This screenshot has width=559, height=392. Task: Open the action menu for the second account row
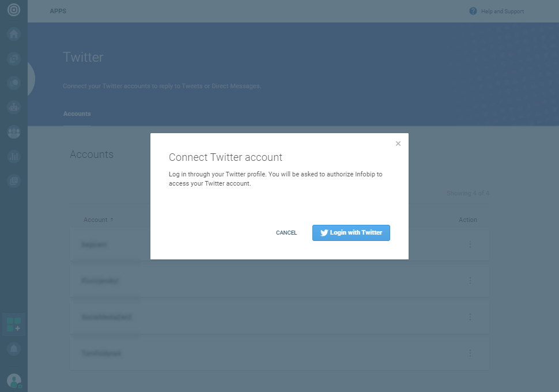[470, 281]
